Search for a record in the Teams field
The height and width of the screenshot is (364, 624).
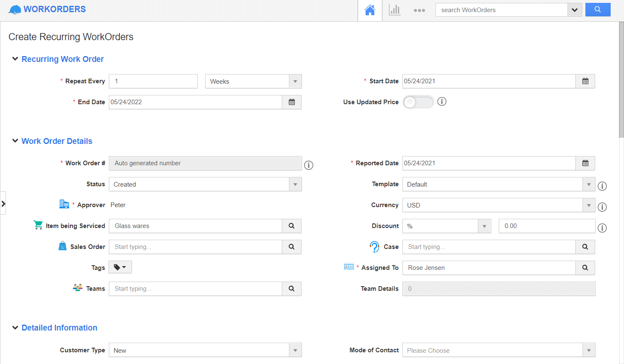click(x=291, y=288)
